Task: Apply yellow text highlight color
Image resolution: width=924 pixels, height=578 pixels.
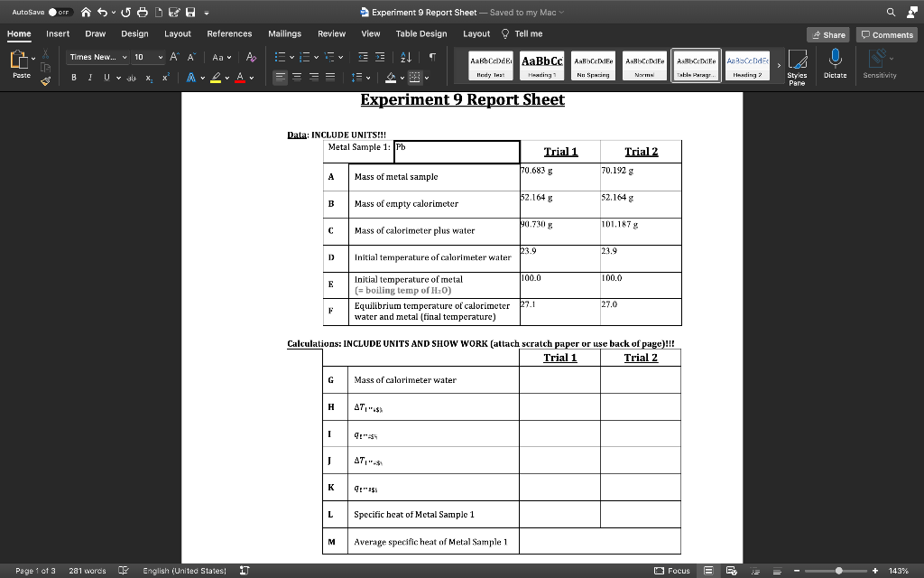Action: click(x=216, y=78)
